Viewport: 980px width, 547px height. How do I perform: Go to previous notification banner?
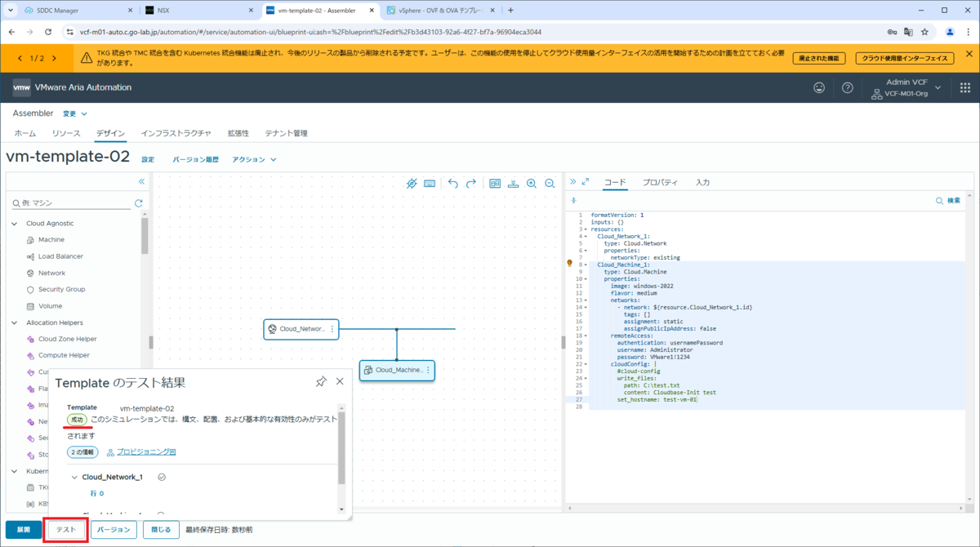point(20,58)
